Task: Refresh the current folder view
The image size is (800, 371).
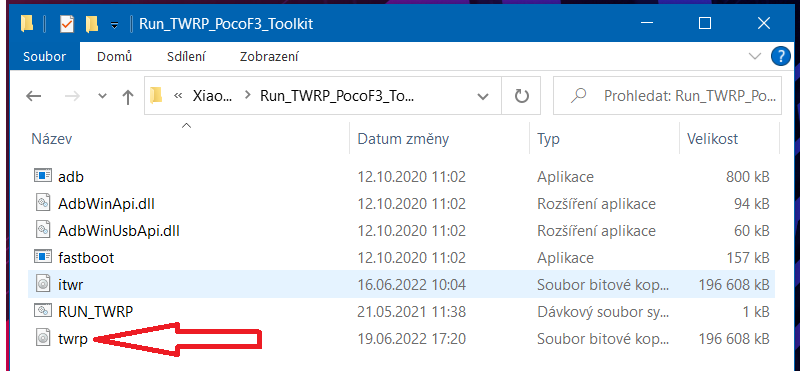Action: tap(521, 95)
